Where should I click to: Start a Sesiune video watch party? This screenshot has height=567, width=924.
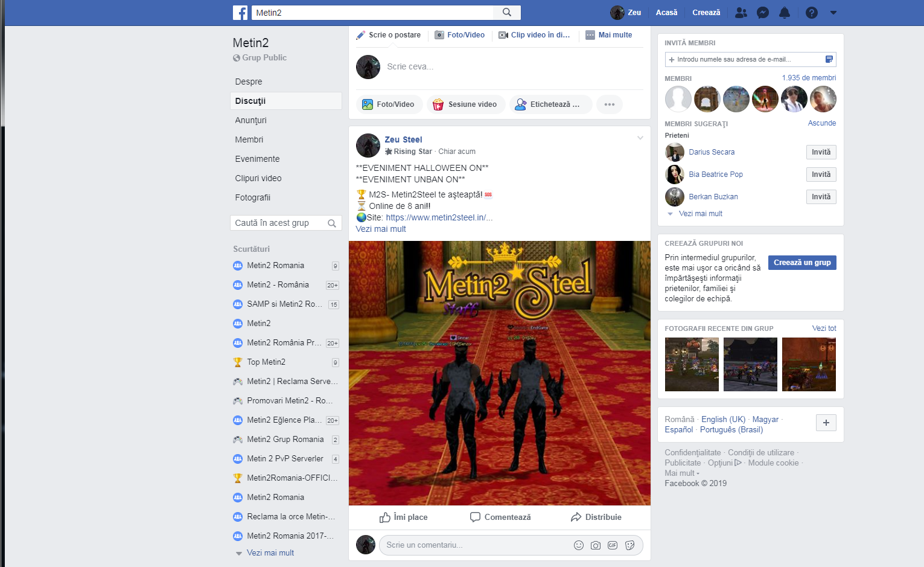pyautogui.click(x=465, y=104)
